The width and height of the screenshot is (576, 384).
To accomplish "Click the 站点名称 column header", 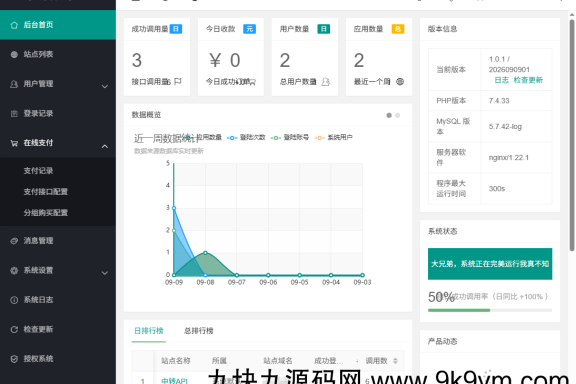I will 176,361.
